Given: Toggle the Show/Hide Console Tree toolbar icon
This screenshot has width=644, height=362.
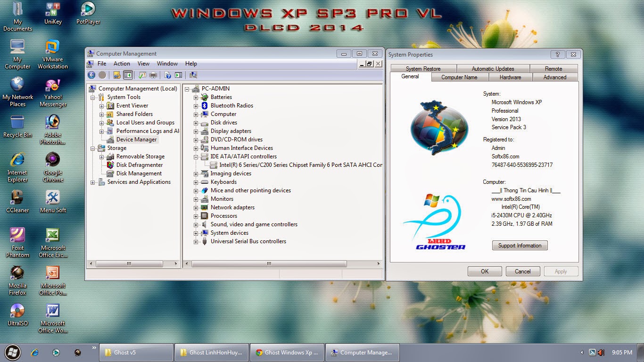Looking at the screenshot, I should point(128,75).
